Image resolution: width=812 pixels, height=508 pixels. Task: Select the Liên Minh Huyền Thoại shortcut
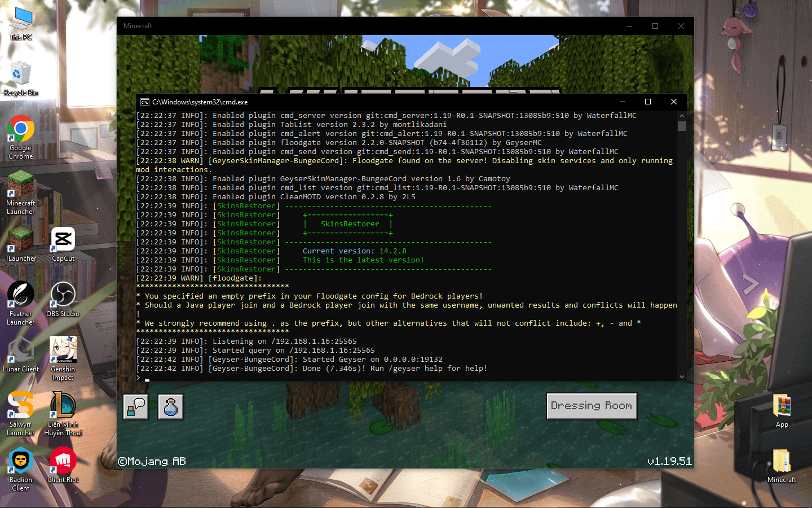click(x=63, y=414)
